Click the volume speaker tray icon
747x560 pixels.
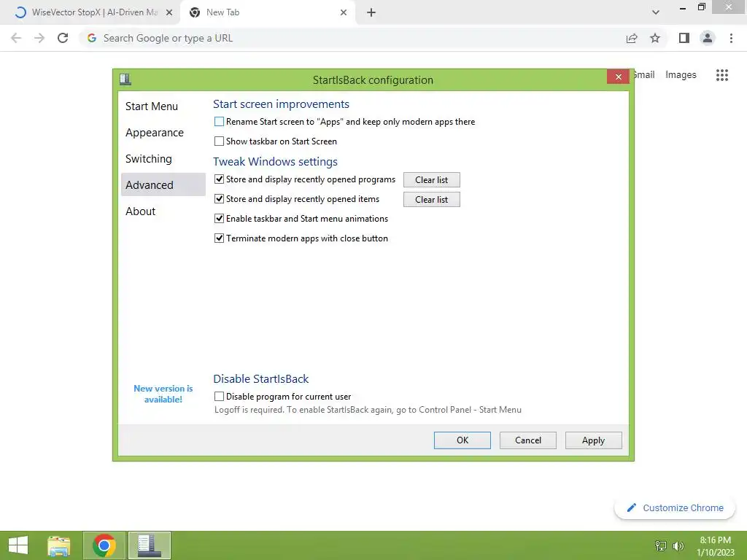point(678,545)
